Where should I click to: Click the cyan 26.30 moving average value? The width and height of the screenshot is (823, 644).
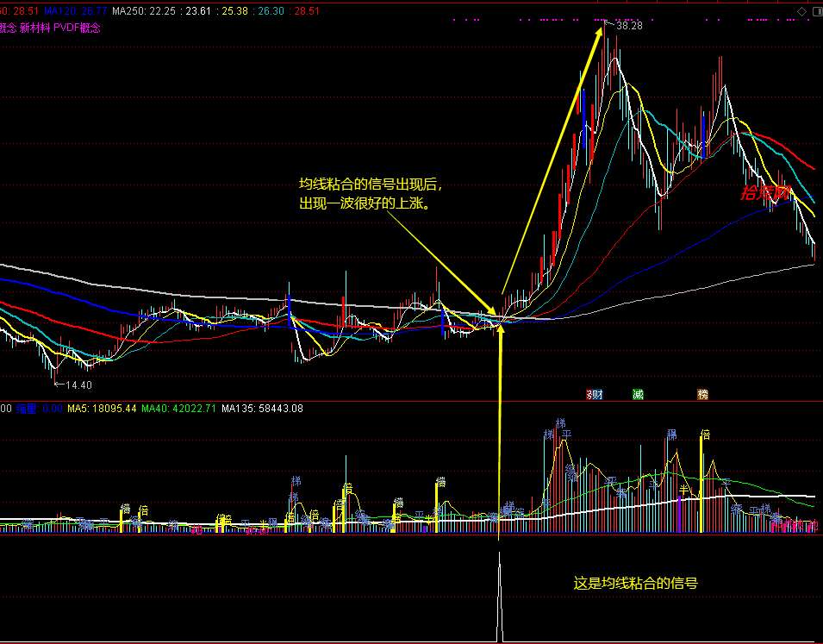[271, 11]
